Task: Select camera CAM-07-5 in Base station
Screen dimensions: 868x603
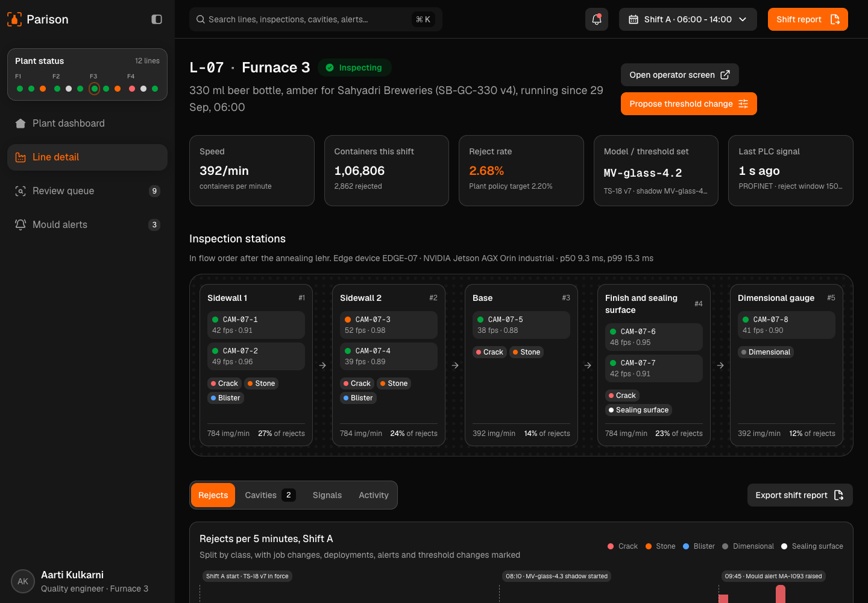Action: click(x=521, y=325)
